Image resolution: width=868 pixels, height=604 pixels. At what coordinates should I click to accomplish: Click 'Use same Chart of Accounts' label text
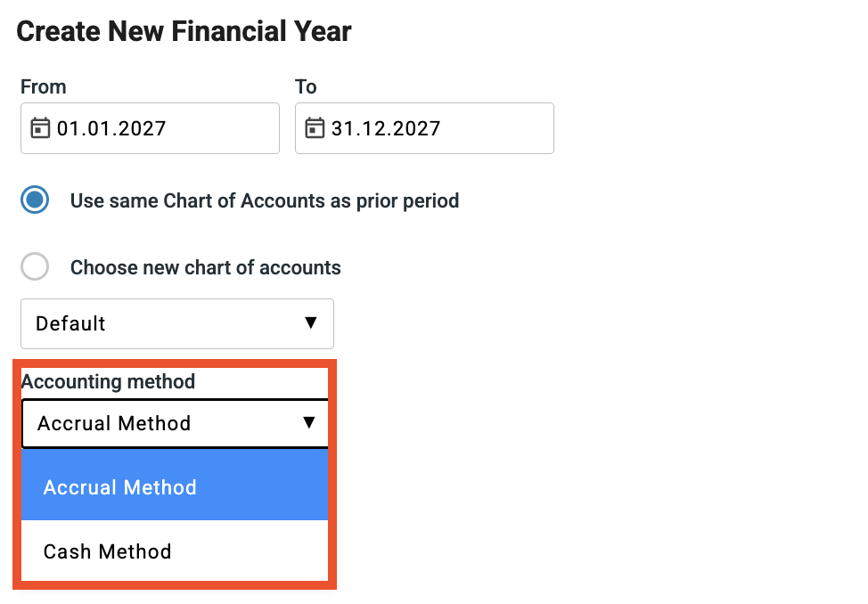click(265, 200)
